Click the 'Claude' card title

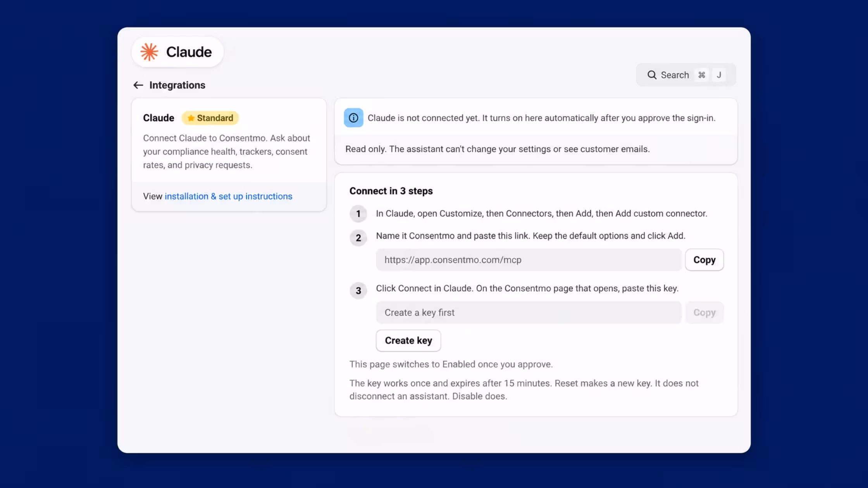click(x=158, y=118)
